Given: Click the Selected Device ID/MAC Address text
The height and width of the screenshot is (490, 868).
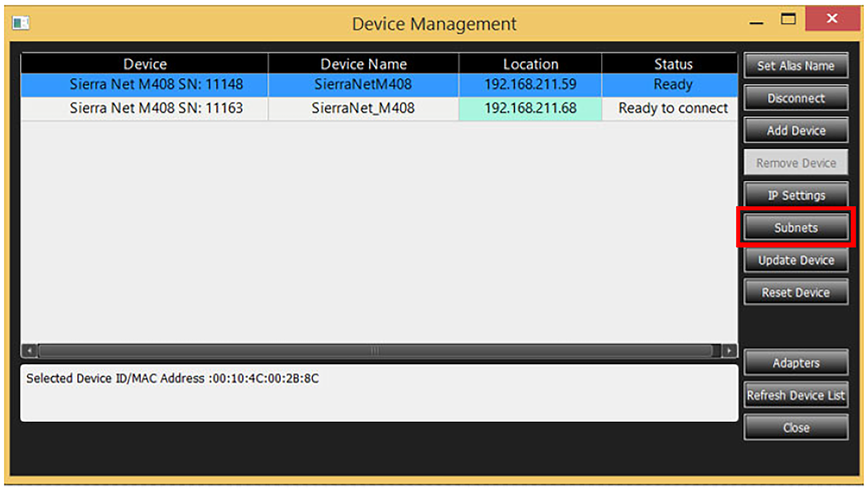Looking at the screenshot, I should [172, 378].
